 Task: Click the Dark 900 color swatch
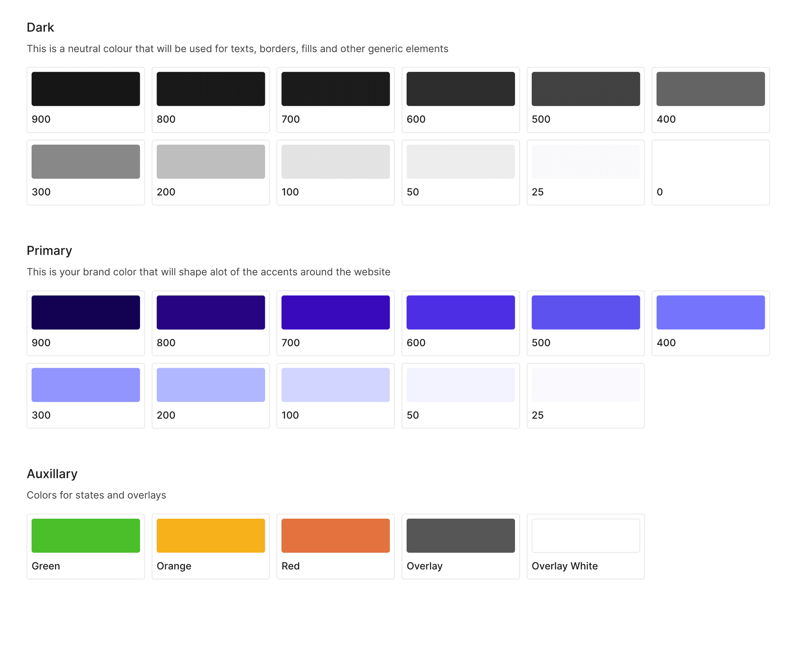point(85,89)
